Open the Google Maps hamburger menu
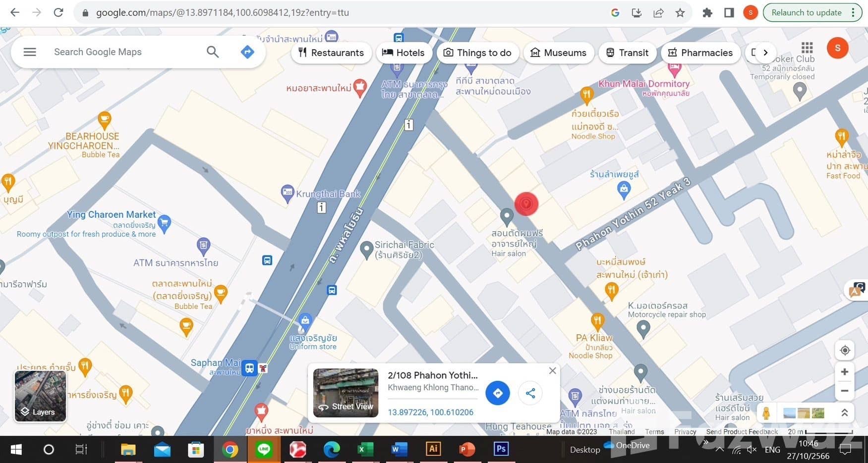This screenshot has height=463, width=868. click(30, 52)
